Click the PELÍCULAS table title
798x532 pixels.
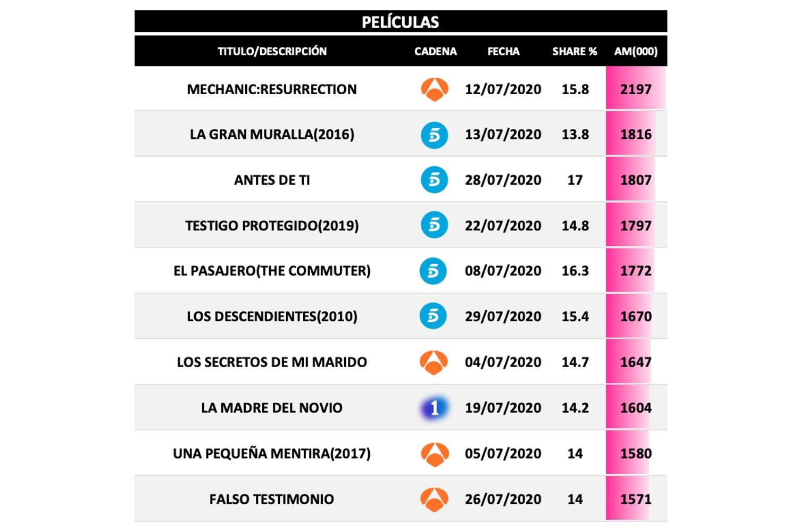(x=401, y=22)
